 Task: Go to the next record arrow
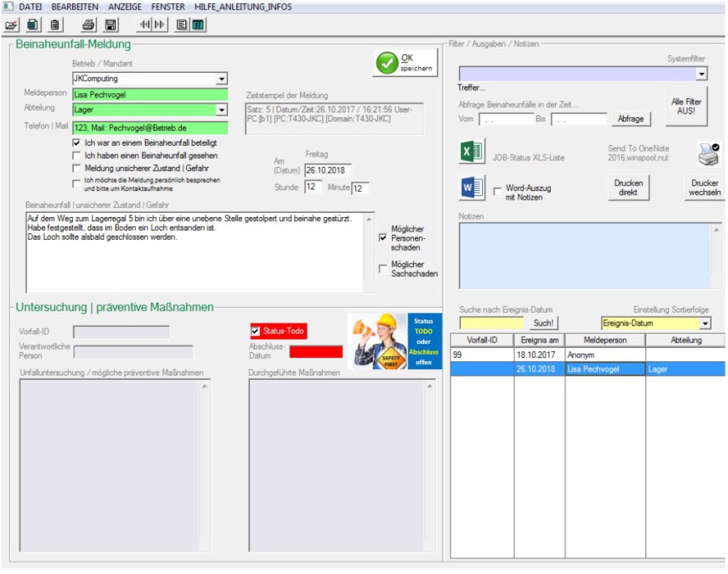[x=160, y=24]
